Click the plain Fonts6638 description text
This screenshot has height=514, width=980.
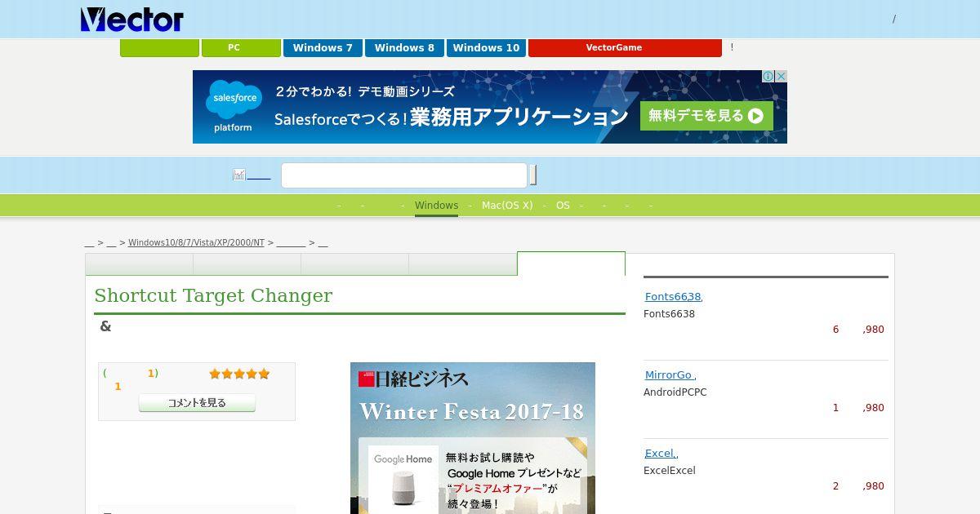669,314
